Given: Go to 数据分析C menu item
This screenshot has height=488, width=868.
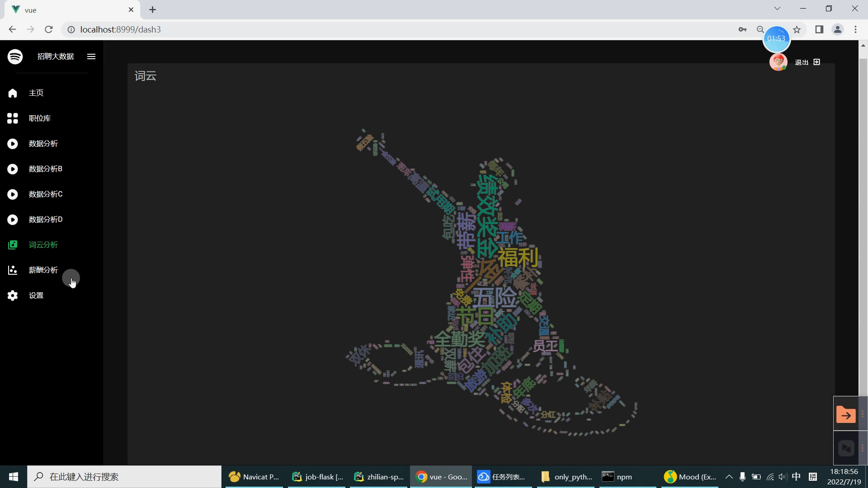Looking at the screenshot, I should (x=46, y=194).
